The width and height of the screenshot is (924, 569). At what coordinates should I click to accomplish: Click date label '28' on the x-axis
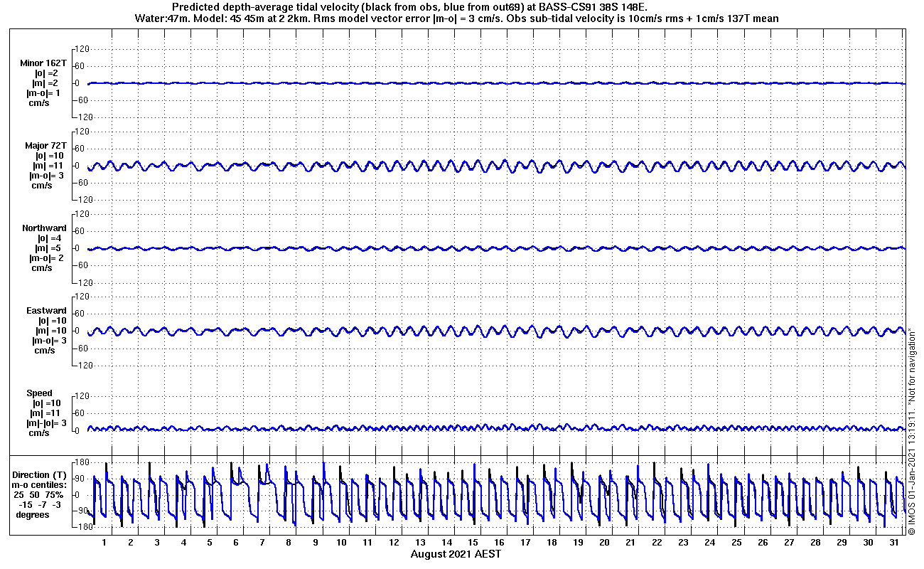point(815,543)
